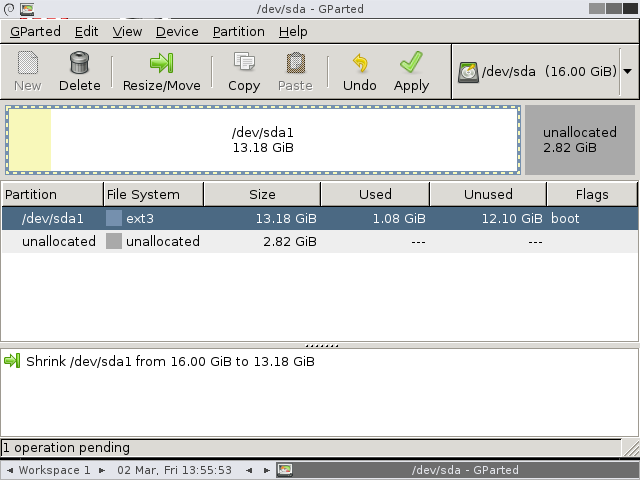Select the /dev/sda1 row in the partition list
This screenshot has width=640, height=480.
pos(320,218)
